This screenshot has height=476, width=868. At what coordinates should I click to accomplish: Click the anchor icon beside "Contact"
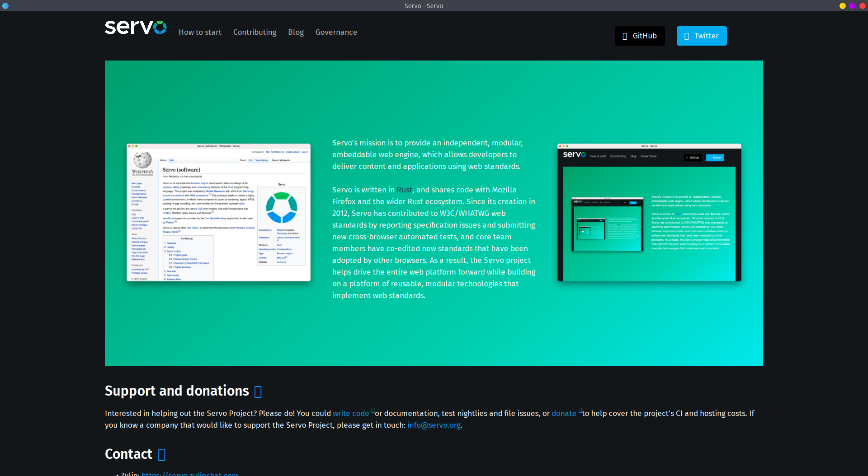tap(161, 455)
